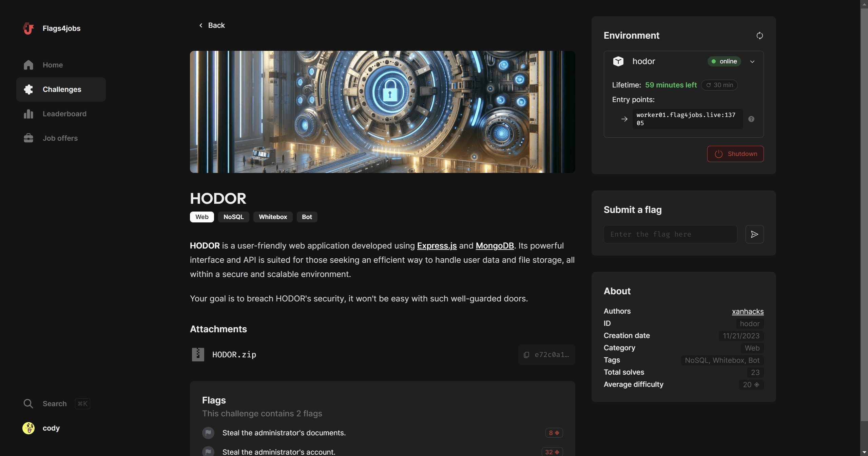Click the Enter the flag here field
This screenshot has height=456, width=868.
click(670, 234)
